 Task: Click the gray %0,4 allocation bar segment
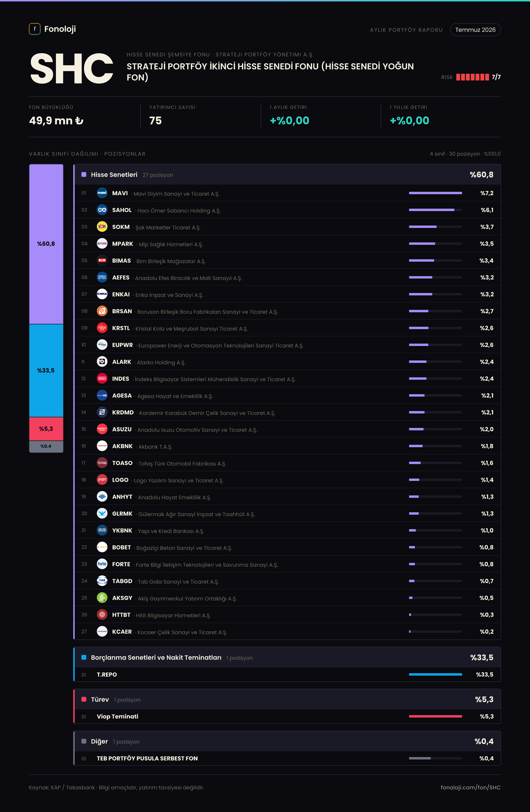(46, 446)
